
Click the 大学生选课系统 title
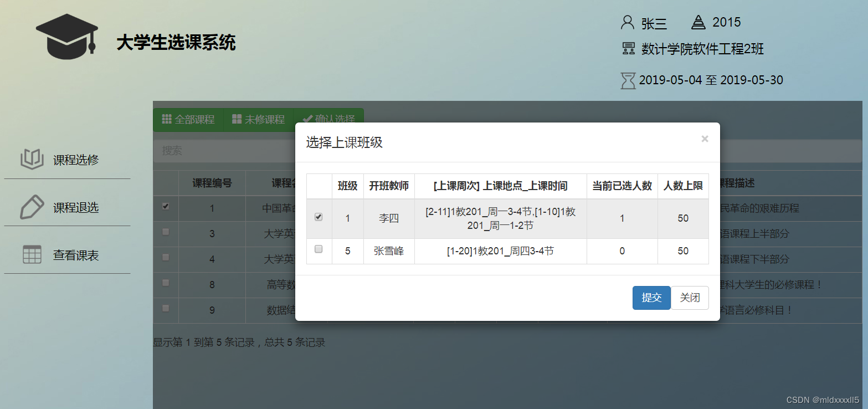[x=176, y=43]
